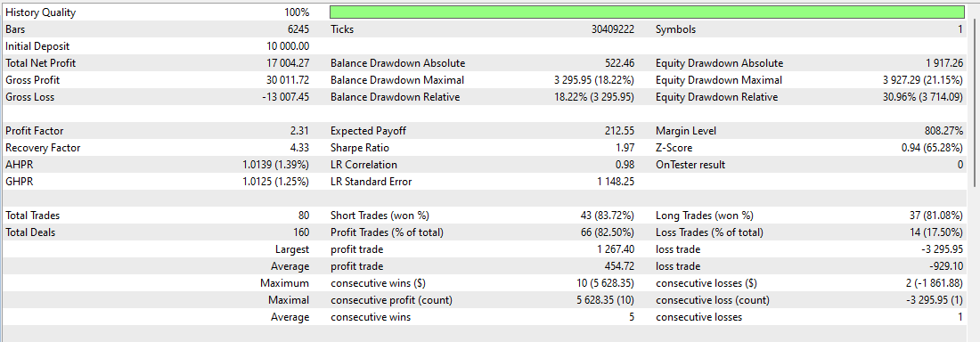The width and height of the screenshot is (980, 342).
Task: Click the green History Quality progress bar
Action: click(x=647, y=12)
